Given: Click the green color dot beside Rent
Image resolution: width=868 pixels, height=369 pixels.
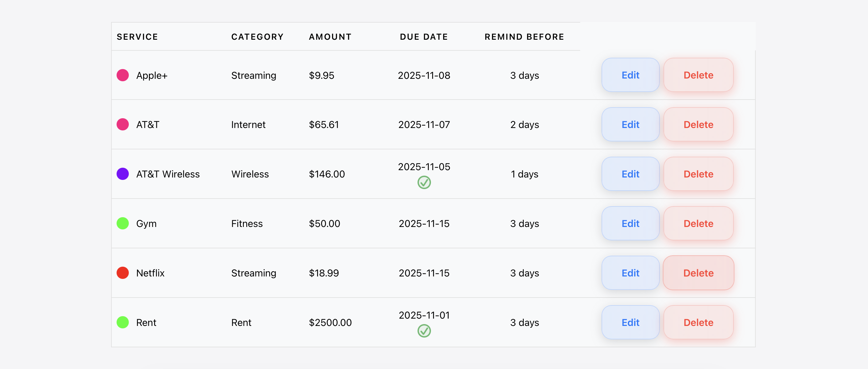Looking at the screenshot, I should pos(123,323).
